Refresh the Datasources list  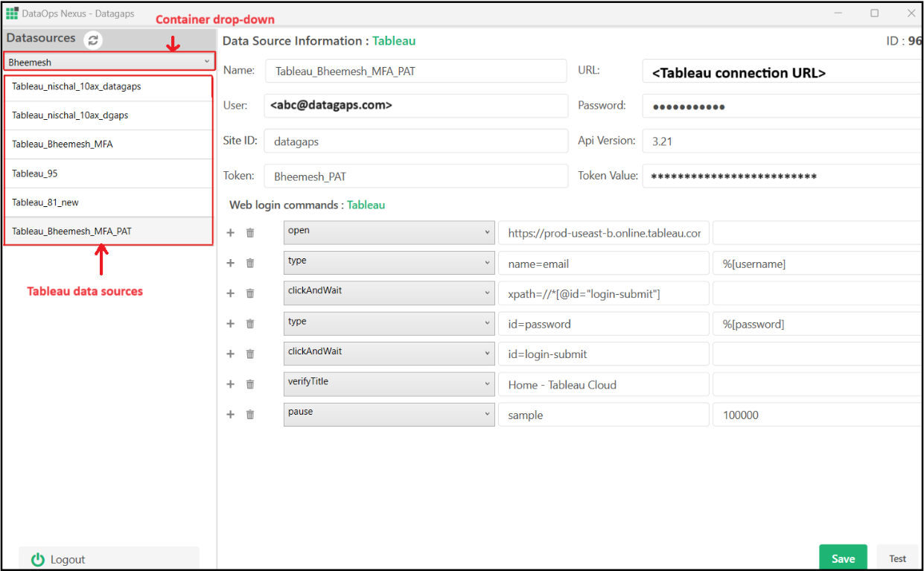pyautogui.click(x=93, y=40)
